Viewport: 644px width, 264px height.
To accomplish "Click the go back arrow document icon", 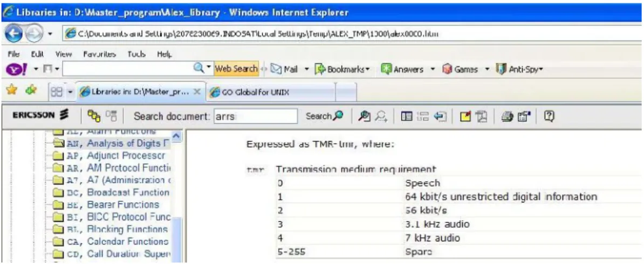I will point(440,117).
